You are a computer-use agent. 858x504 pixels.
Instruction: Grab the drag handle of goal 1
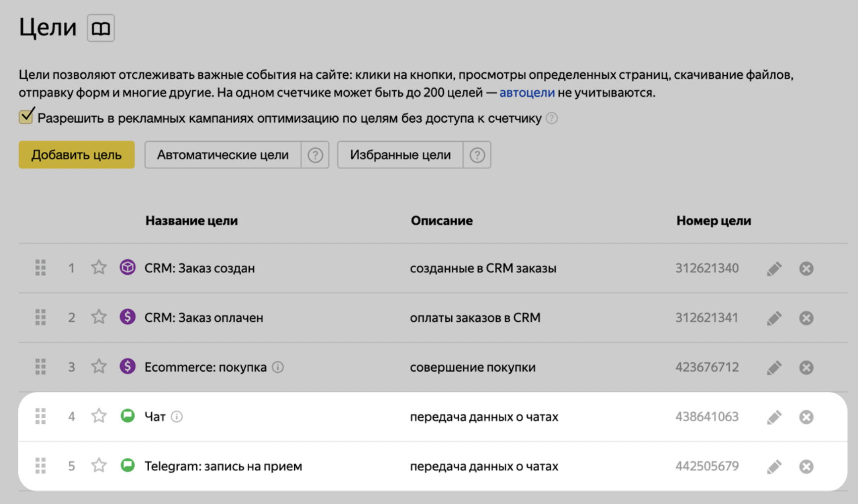click(41, 268)
